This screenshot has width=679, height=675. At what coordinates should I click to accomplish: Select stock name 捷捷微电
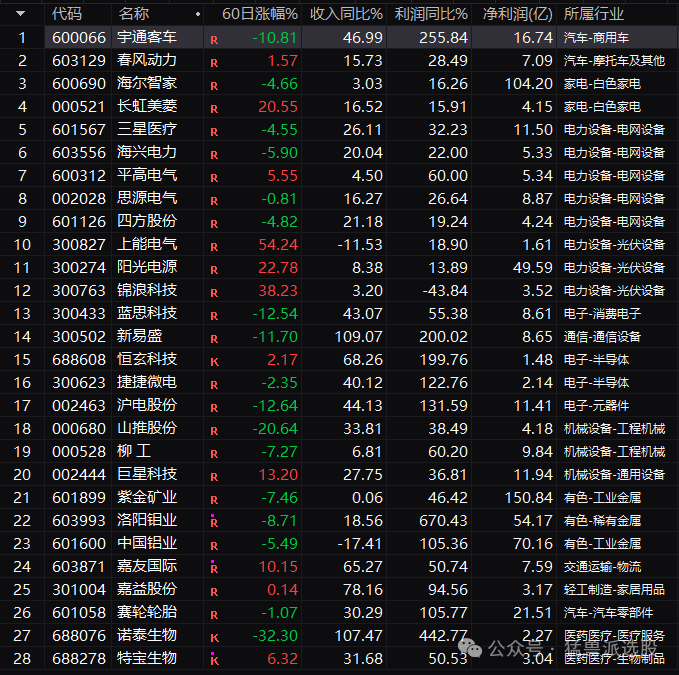point(147,382)
